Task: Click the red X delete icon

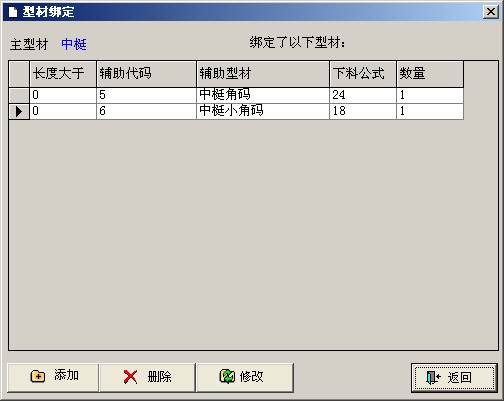Action: pos(130,377)
